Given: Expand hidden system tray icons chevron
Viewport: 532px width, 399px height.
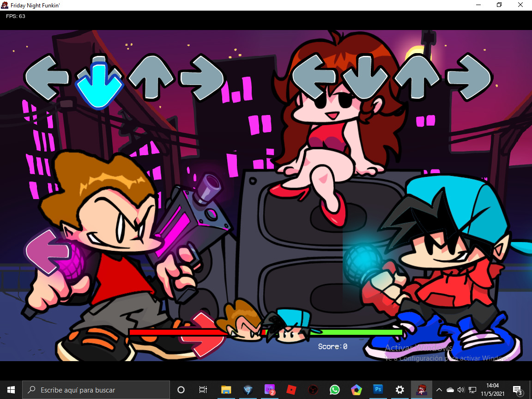Looking at the screenshot, I should 439,390.
